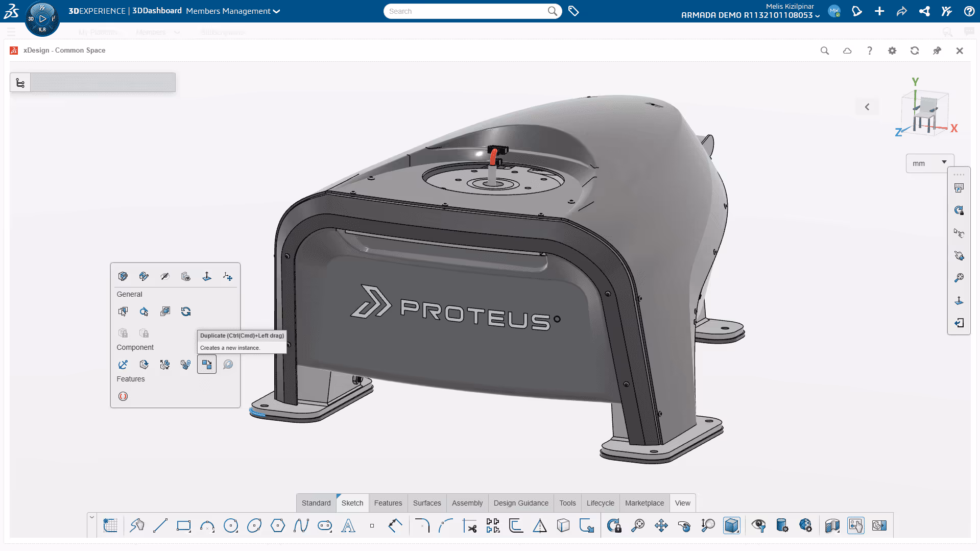Screen dimensions: 980x551
Task: Open the mm units dropdown
Action: click(929, 163)
